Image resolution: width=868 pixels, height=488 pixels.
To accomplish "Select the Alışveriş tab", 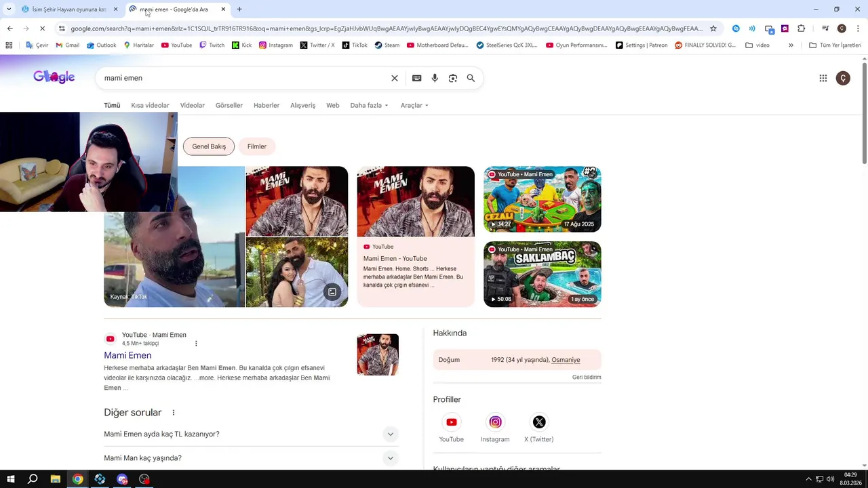I will pyautogui.click(x=303, y=106).
